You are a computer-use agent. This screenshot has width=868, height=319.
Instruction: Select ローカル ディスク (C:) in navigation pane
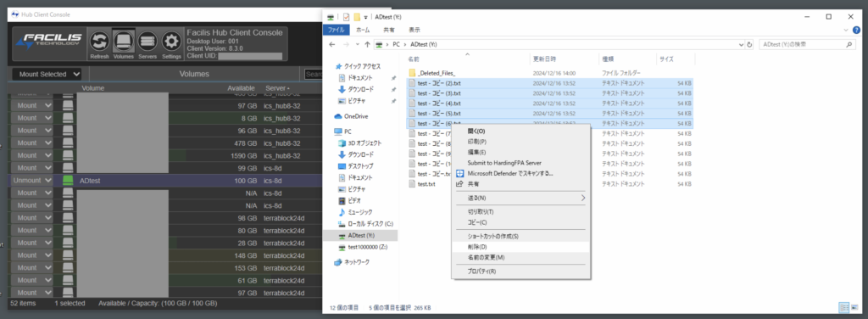coord(365,224)
